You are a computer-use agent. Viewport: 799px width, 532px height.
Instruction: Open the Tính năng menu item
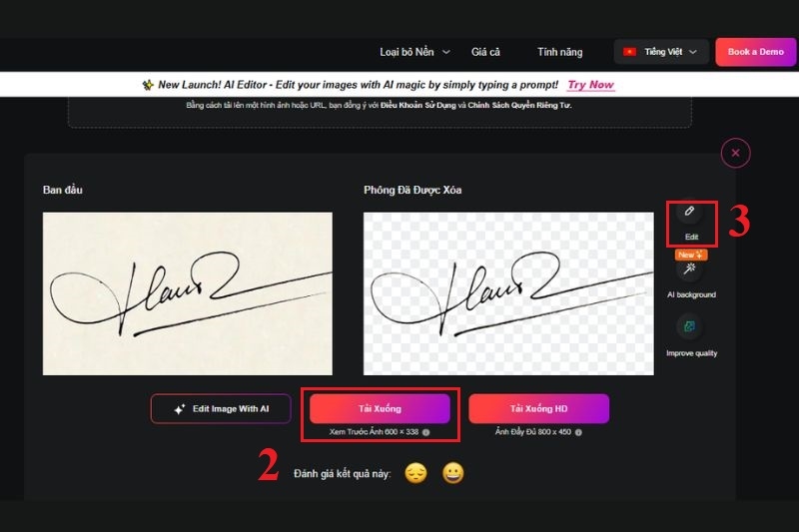point(559,52)
